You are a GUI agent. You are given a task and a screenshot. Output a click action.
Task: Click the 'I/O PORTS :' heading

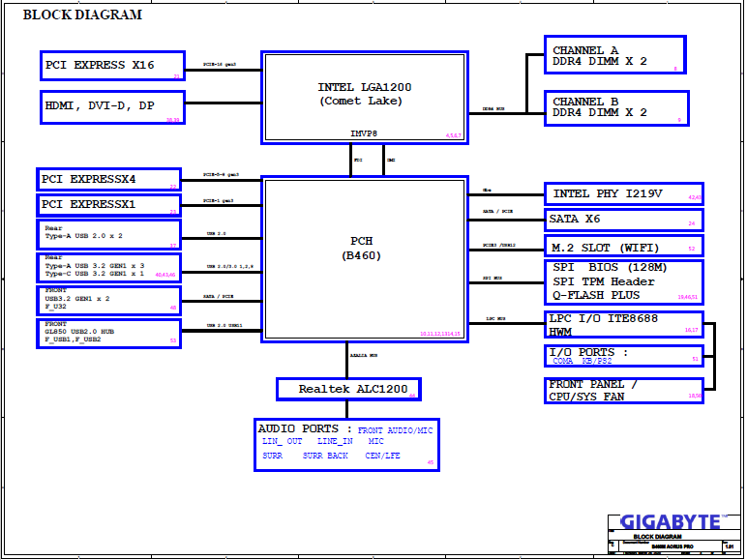click(588, 352)
